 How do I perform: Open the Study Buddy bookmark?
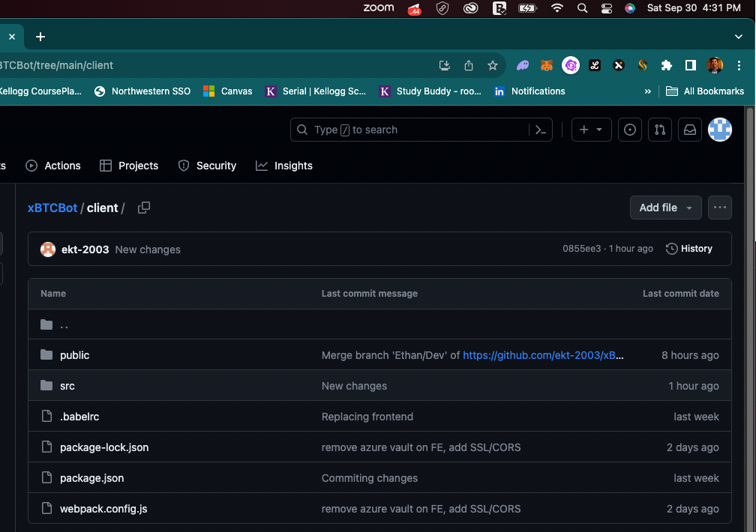[x=430, y=91]
